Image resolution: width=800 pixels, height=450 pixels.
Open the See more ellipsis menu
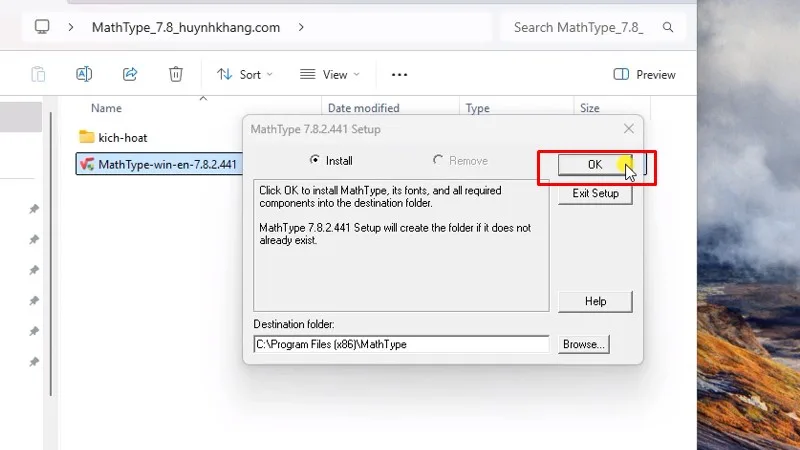(399, 74)
